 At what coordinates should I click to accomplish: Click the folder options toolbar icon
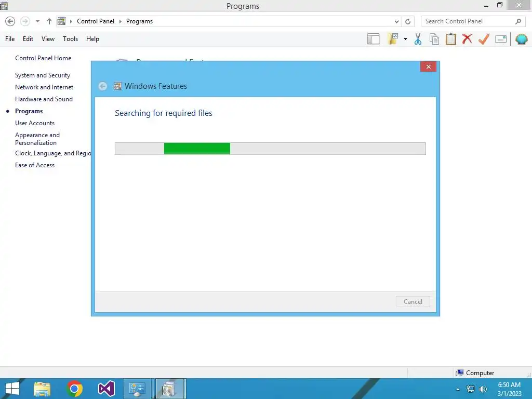[393, 39]
